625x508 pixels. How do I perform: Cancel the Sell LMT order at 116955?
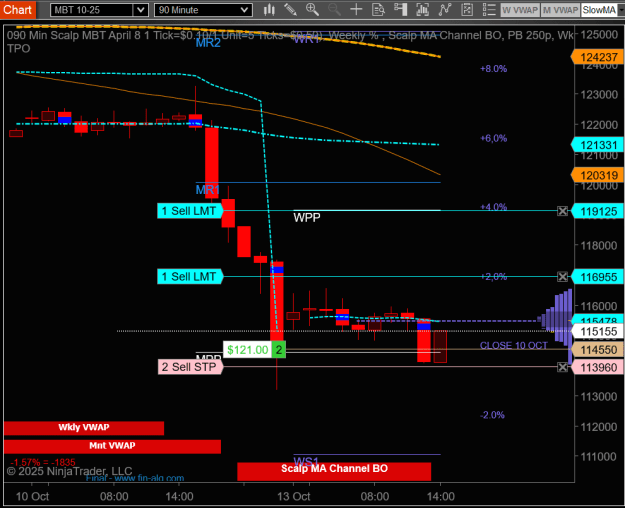[x=562, y=276]
